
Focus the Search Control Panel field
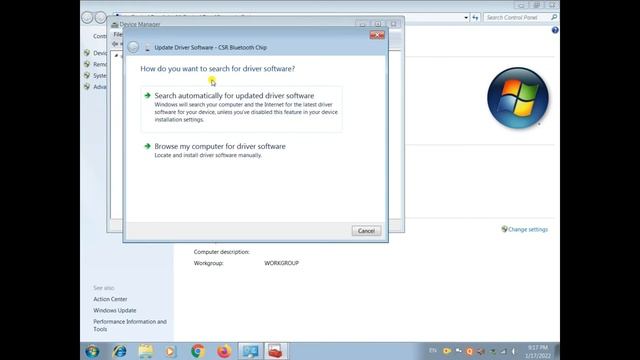pos(521,18)
